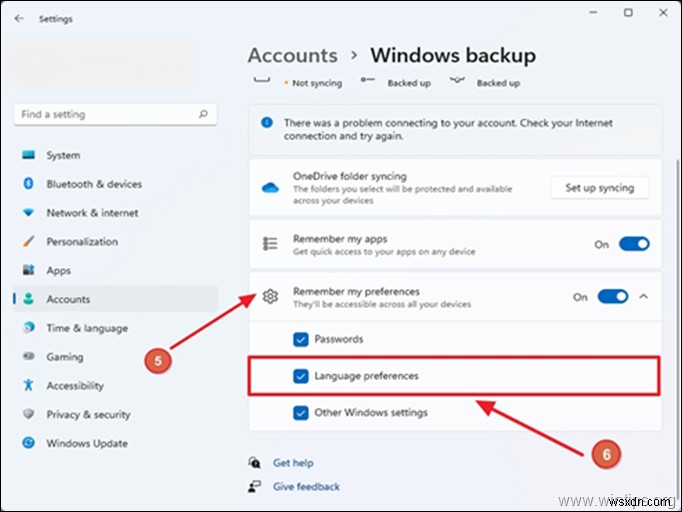Click 'Remember my preferences' title text
This screenshot has width=682, height=512.
click(356, 291)
